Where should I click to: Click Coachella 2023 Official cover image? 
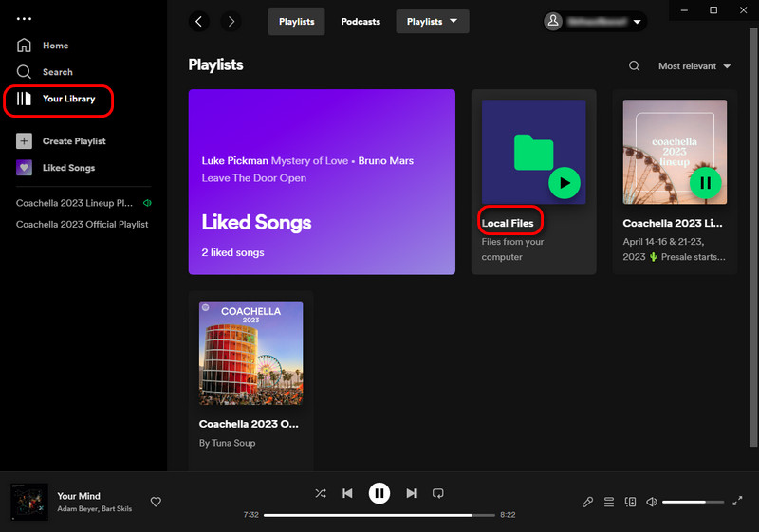click(x=250, y=353)
